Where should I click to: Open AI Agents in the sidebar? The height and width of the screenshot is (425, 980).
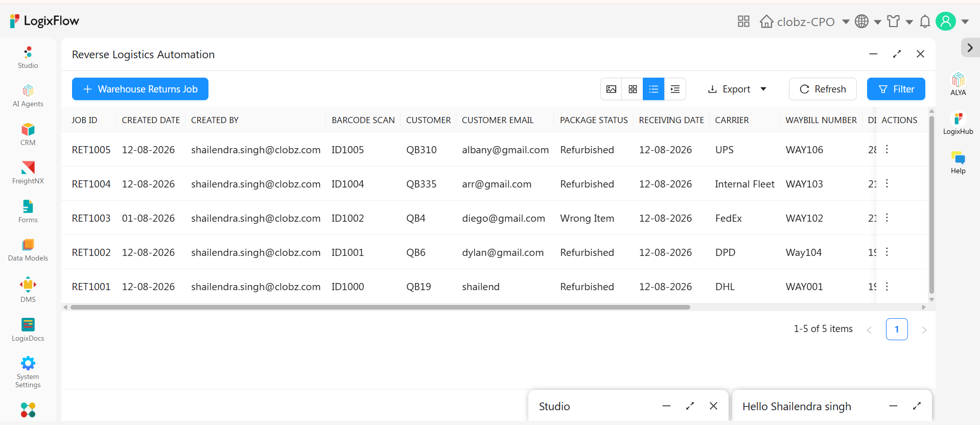pos(28,96)
